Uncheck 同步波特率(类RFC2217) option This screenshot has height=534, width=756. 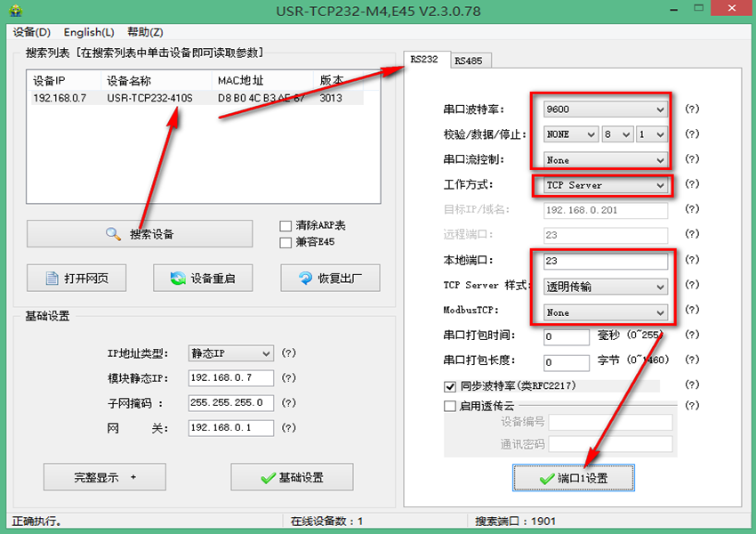(450, 386)
